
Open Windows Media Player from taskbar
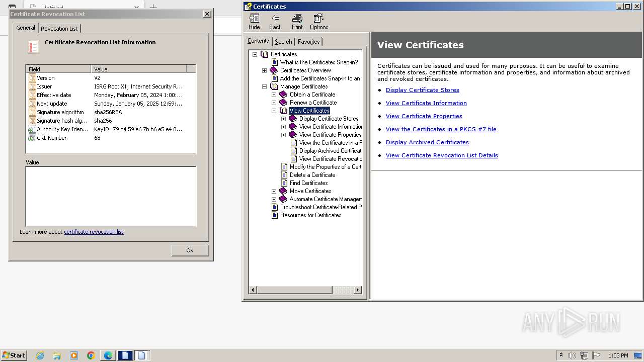(74, 355)
